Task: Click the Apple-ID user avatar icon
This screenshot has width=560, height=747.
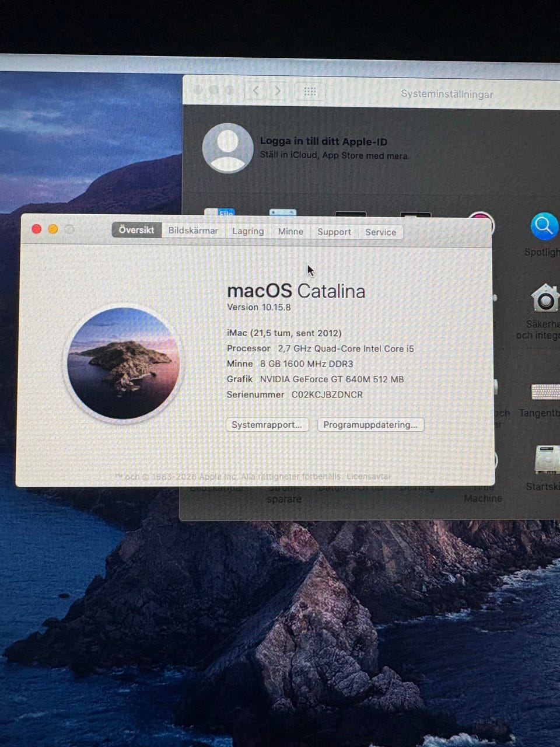Action: [228, 148]
